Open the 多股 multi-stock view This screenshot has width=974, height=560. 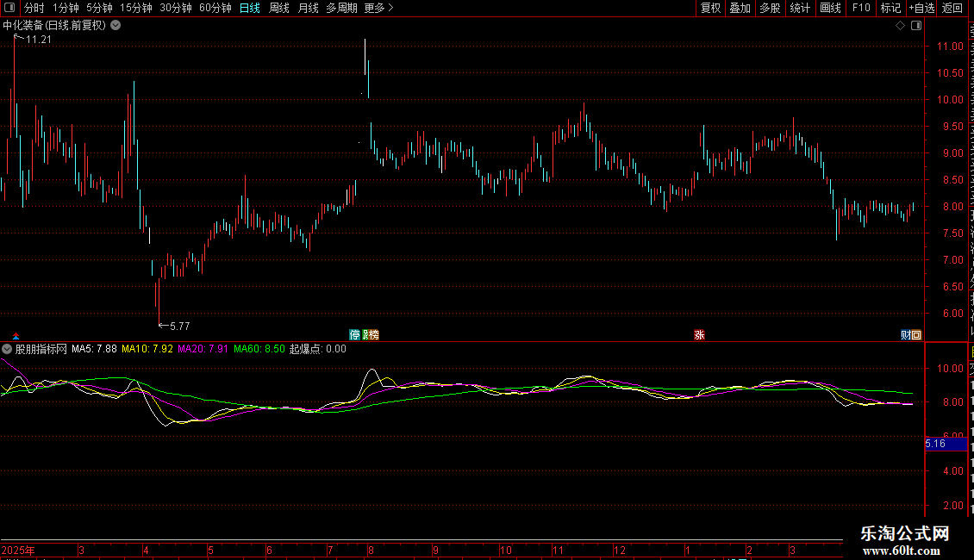[770, 8]
